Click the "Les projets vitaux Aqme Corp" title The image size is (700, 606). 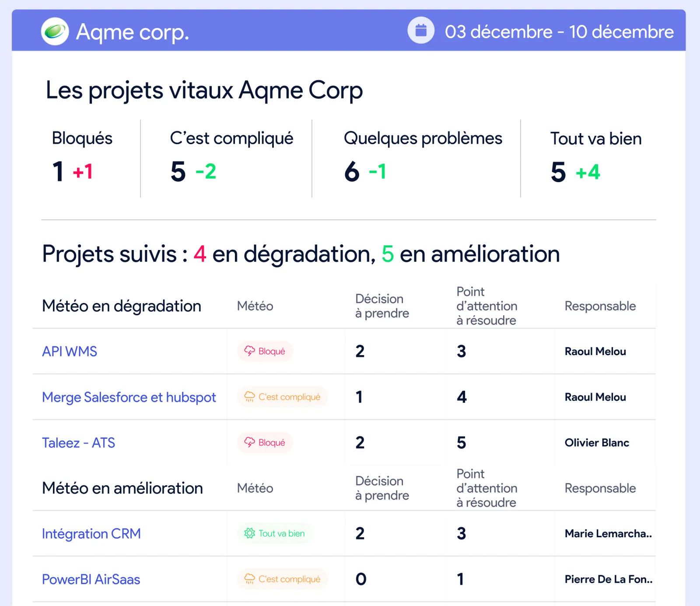(204, 91)
